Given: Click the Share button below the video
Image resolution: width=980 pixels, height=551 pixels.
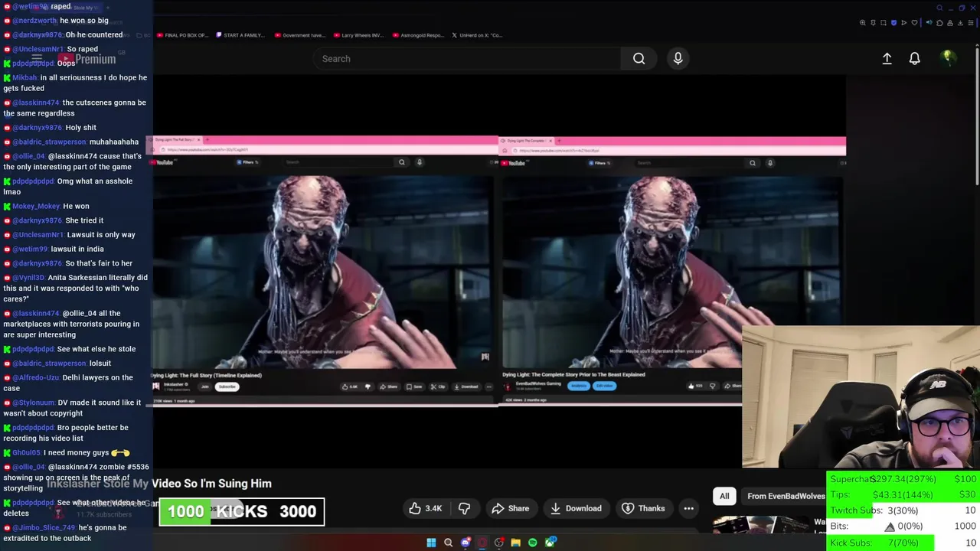Looking at the screenshot, I should [x=511, y=508].
